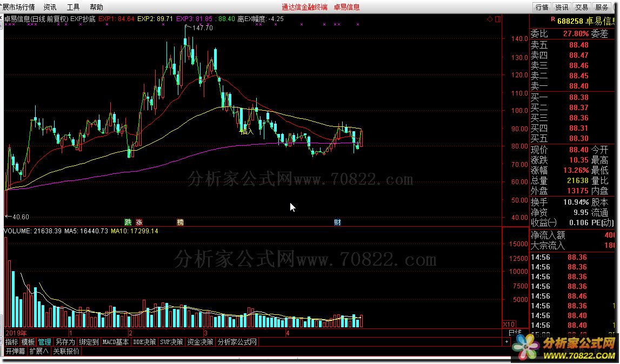This screenshot has height=364, width=620.
Task: Click the 服务 button at top right
Action: pyautogui.click(x=602, y=7)
